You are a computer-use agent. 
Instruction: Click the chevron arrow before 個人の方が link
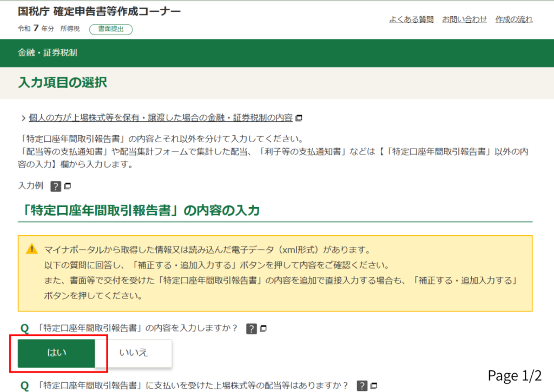[x=23, y=118]
